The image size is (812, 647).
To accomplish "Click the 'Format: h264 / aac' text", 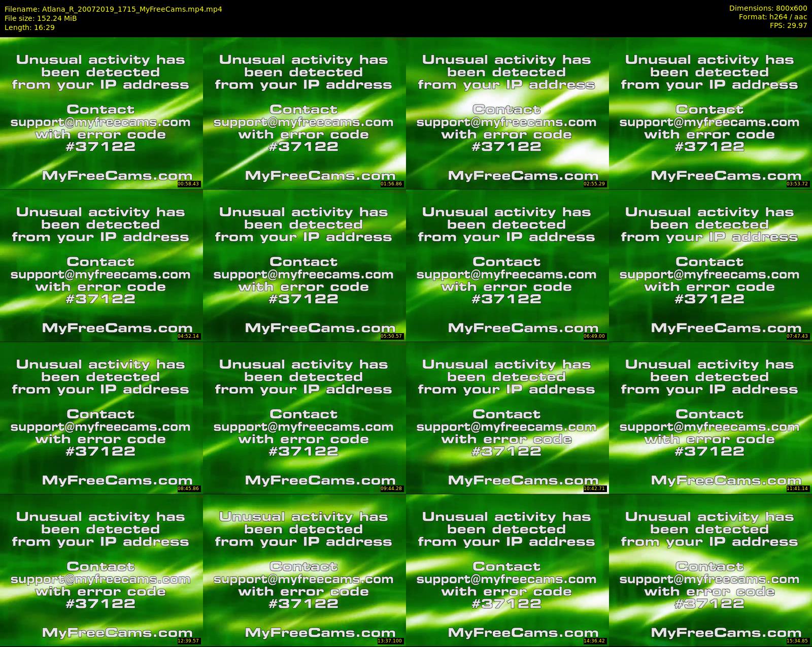I will pos(773,17).
